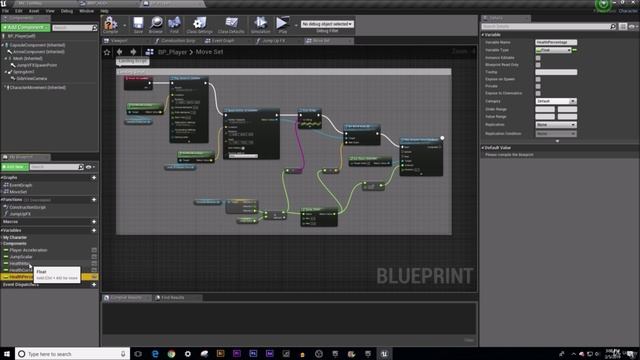Open Browse in the blueprint toolbar

(156, 24)
